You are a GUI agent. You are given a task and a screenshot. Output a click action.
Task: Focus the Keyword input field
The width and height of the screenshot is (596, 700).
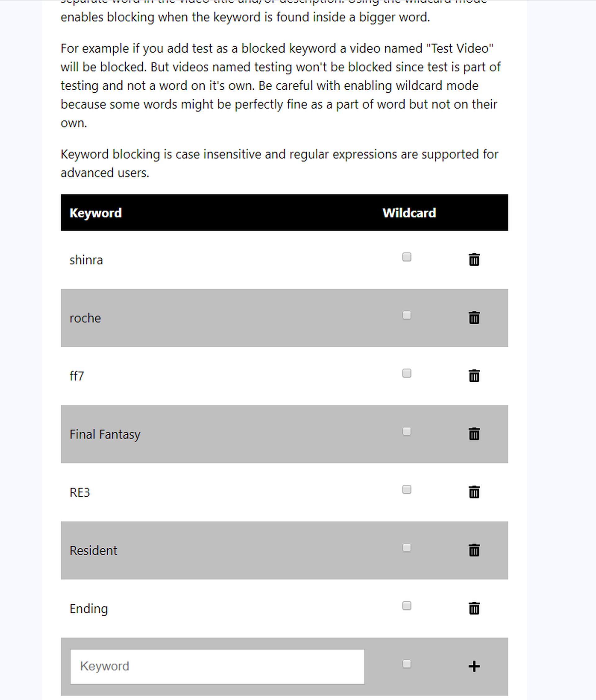point(217,666)
